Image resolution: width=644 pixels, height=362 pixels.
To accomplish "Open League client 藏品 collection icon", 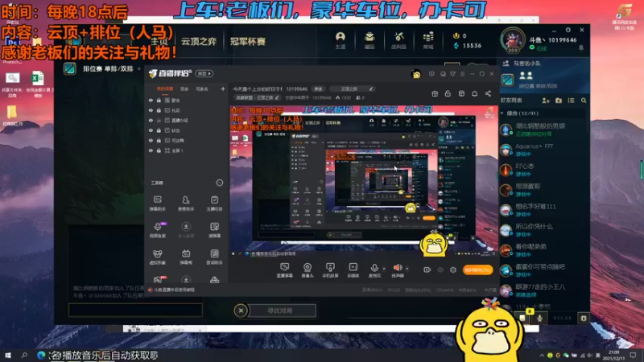I will (x=369, y=40).
